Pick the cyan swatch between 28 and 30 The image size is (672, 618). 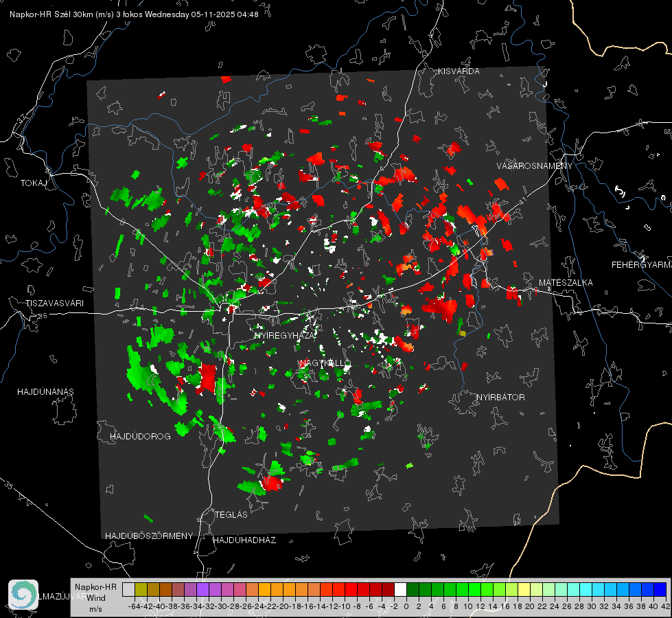[586, 589]
